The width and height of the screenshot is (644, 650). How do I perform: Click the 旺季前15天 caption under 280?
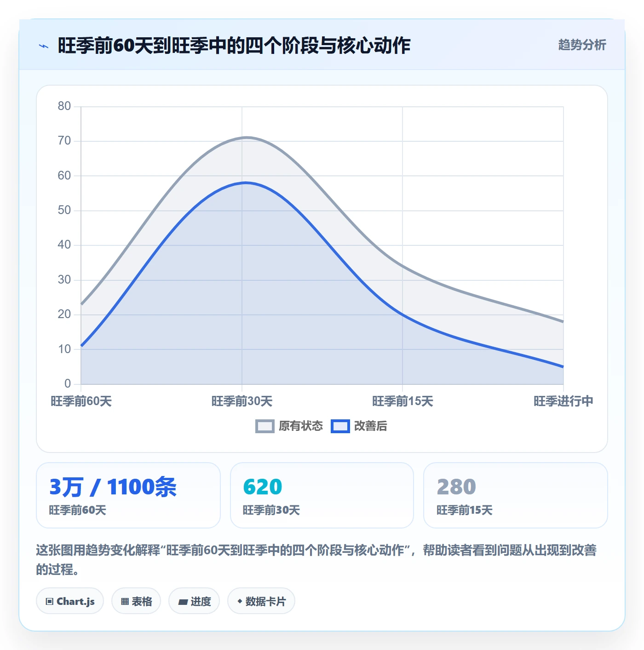click(465, 510)
